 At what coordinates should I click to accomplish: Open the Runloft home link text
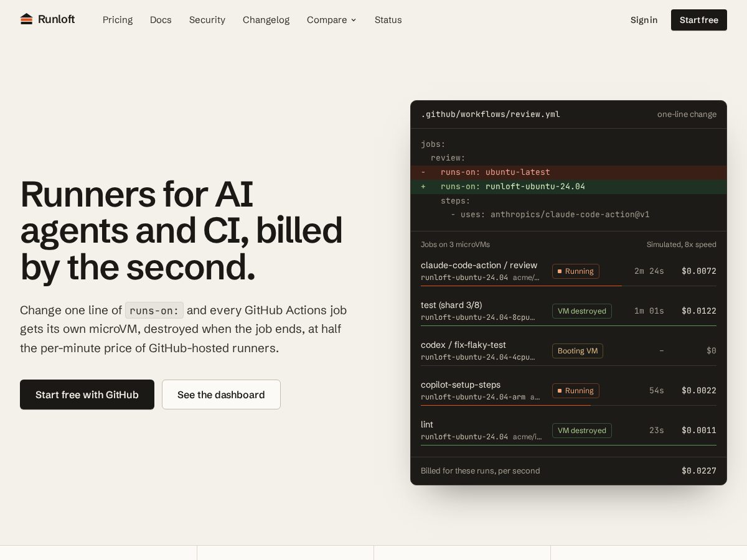click(x=56, y=19)
